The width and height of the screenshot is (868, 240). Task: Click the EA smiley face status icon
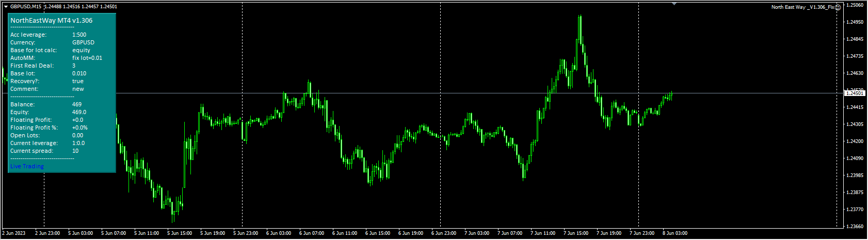[x=838, y=7]
